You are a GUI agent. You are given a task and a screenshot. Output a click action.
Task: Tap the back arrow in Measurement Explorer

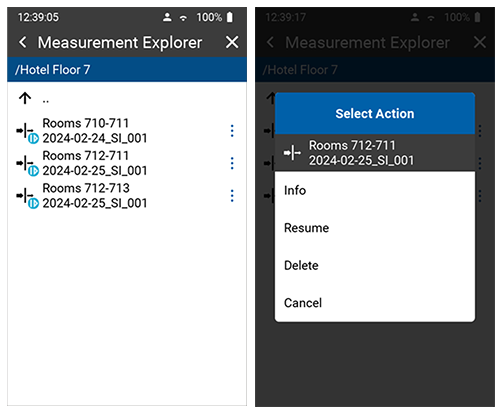pyautogui.click(x=23, y=42)
